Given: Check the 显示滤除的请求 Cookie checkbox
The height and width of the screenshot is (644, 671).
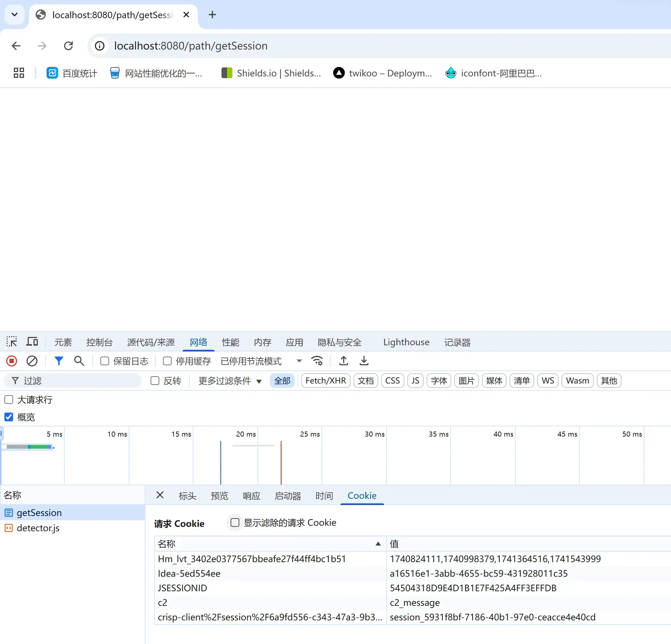Looking at the screenshot, I should point(235,522).
